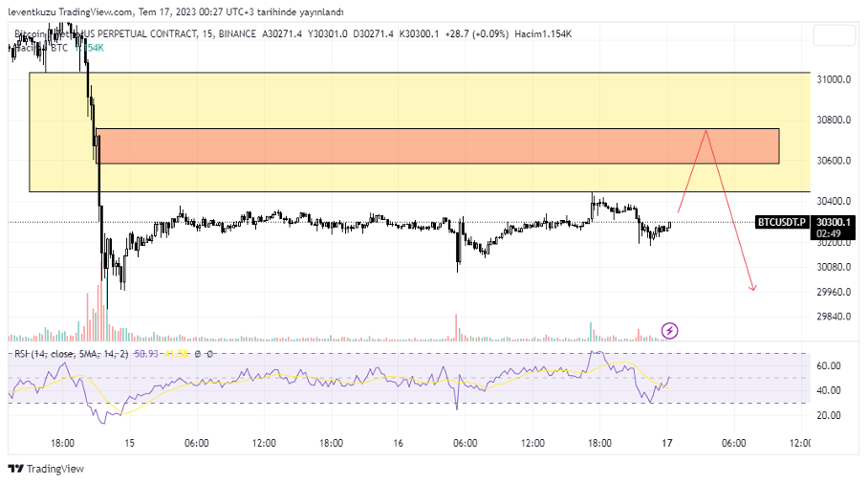Click the 31000.0 price axis label
This screenshot has width=868, height=484.
click(x=834, y=79)
